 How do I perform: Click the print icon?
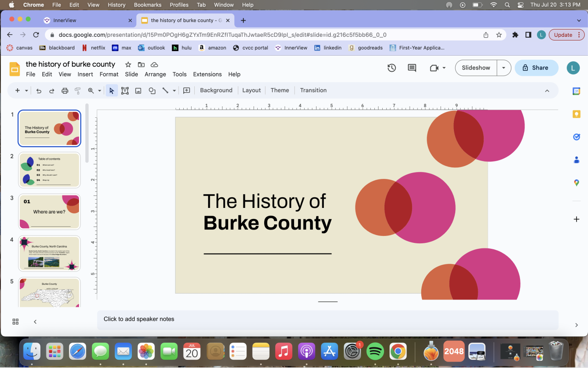point(65,91)
